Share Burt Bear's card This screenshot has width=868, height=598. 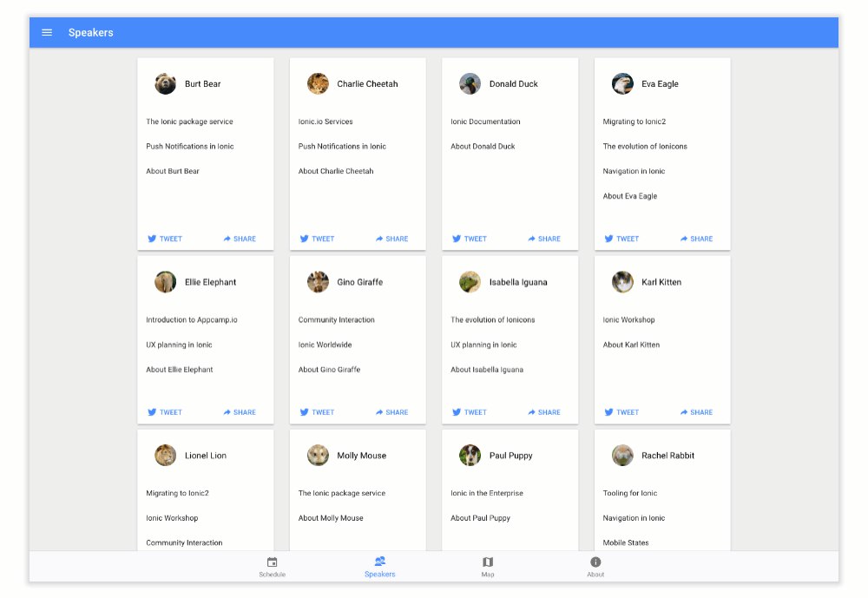click(240, 239)
